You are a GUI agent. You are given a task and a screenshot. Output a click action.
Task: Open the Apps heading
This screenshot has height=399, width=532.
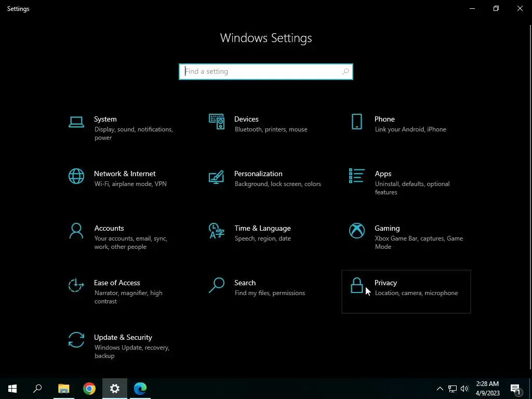[383, 174]
